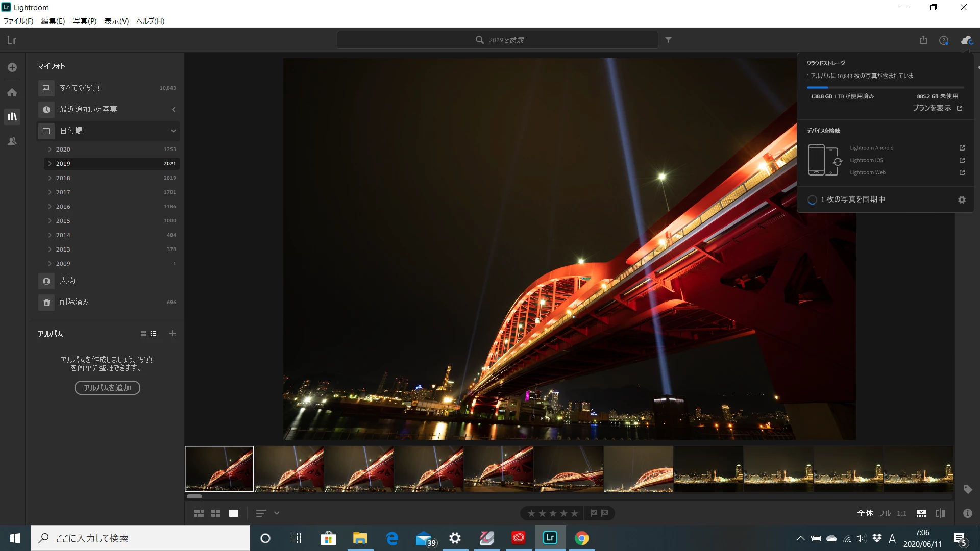This screenshot has width=980, height=551.
Task: Collapse the 日付順 section chevron
Action: [x=174, y=131]
